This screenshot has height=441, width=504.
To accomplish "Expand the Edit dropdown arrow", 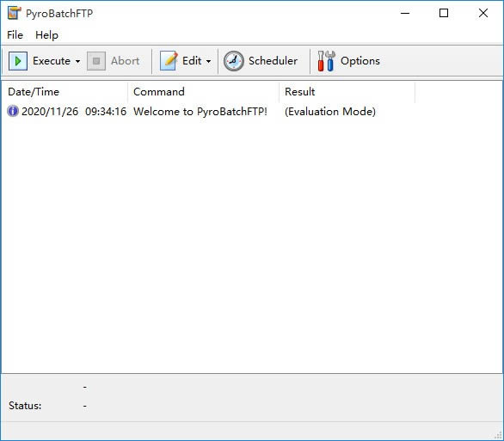I will (x=209, y=61).
